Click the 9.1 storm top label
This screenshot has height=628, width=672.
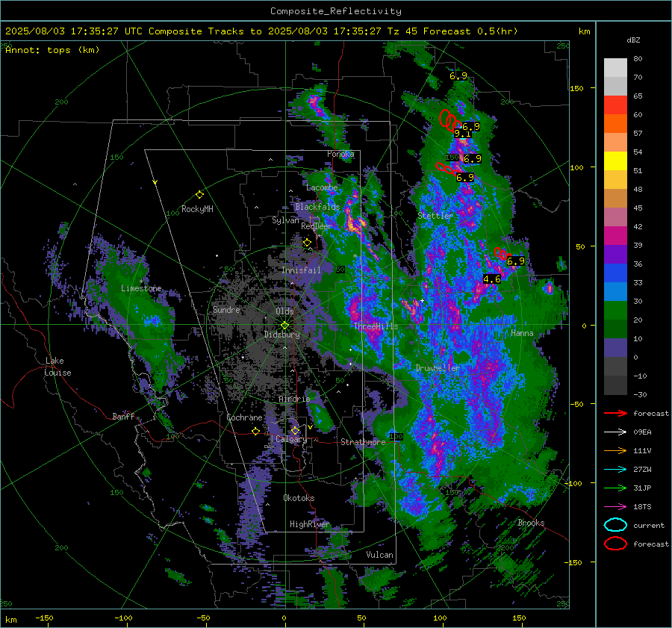click(462, 134)
